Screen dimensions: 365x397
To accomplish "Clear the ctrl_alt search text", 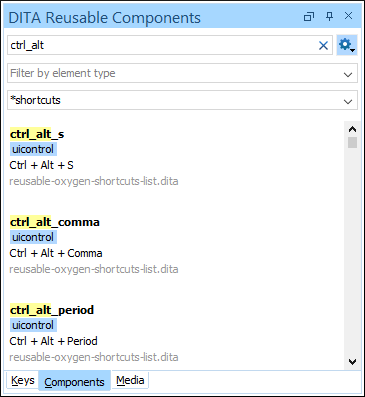I will [x=323, y=45].
